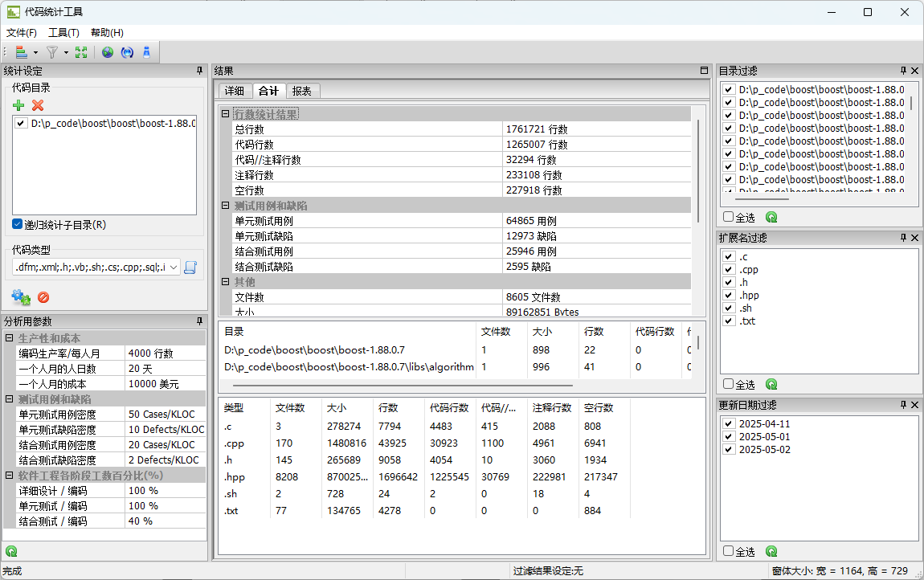The image size is (924, 580).
Task: Click the fullscreen arrows toolbar icon
Action: pyautogui.click(x=80, y=52)
